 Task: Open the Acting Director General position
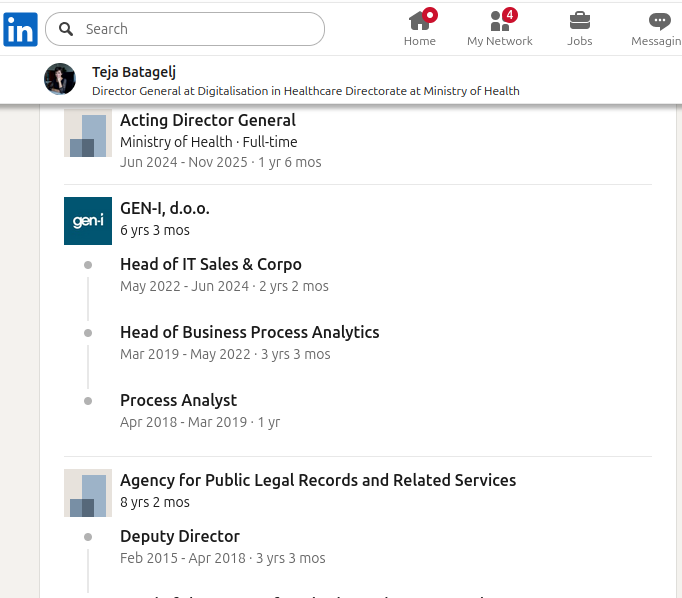208,120
